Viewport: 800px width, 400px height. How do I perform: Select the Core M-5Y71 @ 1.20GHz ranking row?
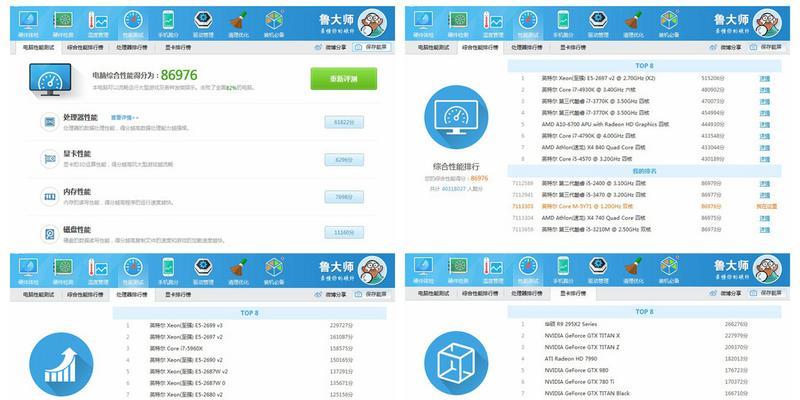pos(644,207)
